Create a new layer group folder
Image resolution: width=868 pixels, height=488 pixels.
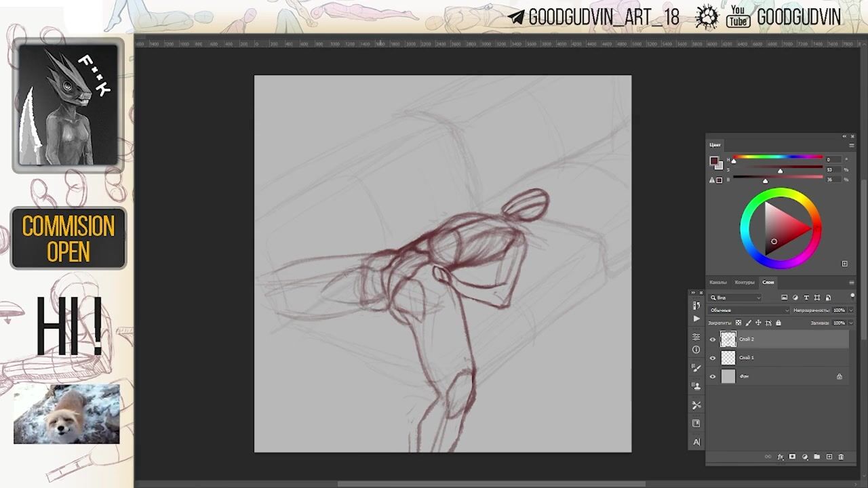[816, 457]
